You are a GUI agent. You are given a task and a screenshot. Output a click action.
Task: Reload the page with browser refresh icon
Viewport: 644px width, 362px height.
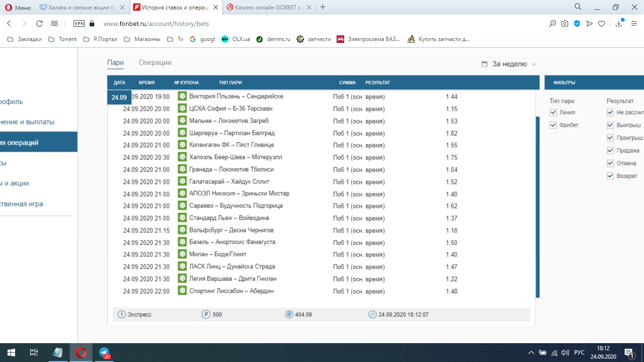pos(39,24)
